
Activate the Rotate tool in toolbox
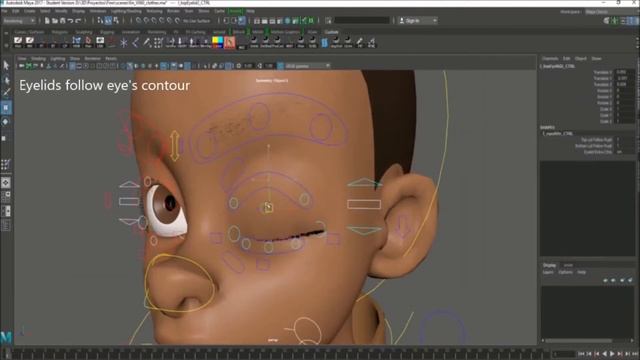(x=6, y=122)
